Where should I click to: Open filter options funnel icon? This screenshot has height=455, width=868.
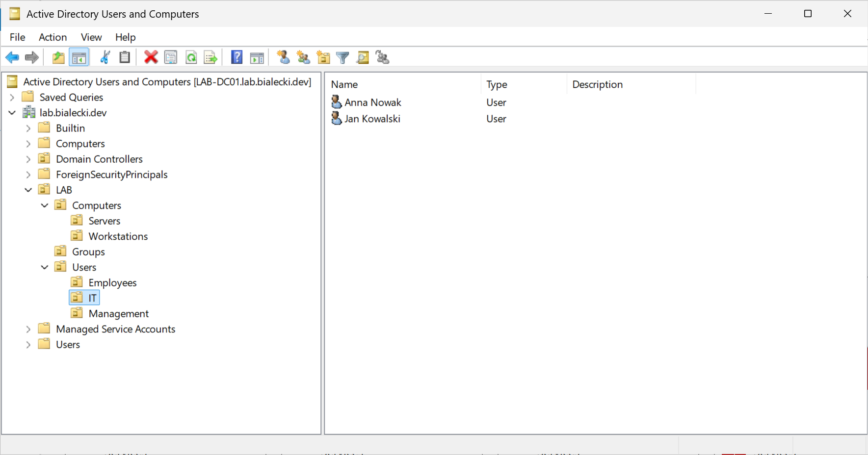(x=343, y=57)
